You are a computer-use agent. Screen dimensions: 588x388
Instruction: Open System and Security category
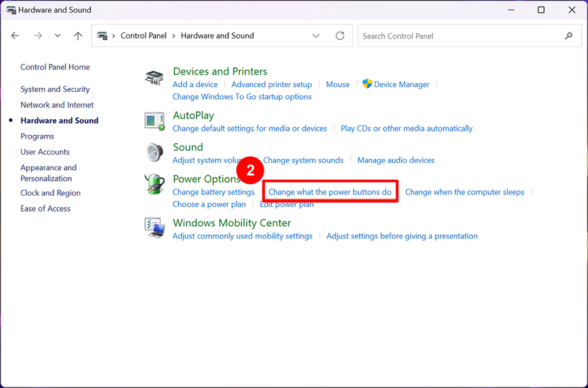55,89
